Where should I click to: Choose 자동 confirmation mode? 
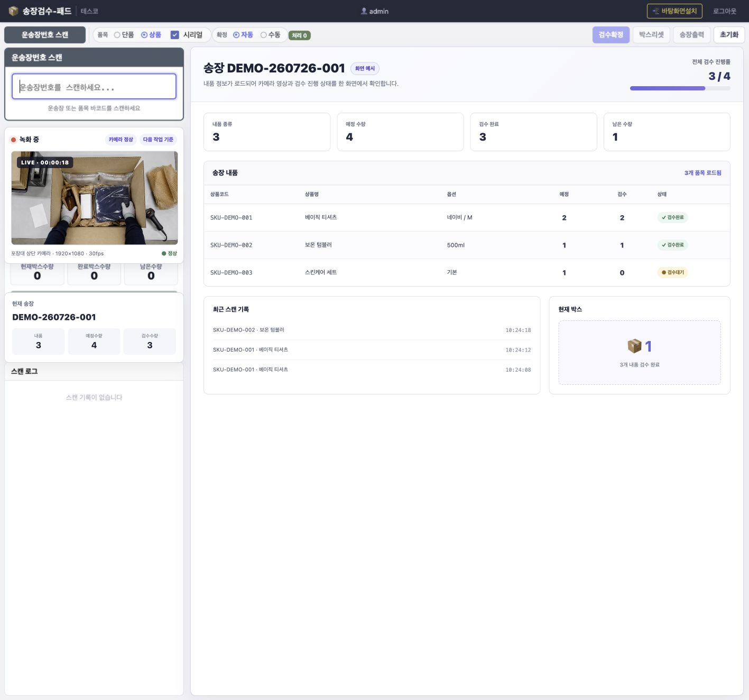(236, 35)
